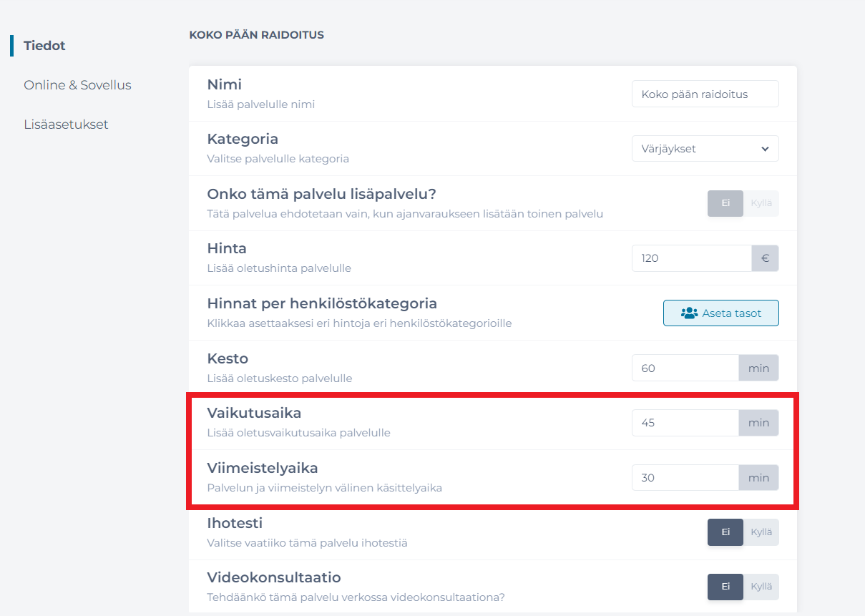Click the € currency badge beside Hinta
This screenshot has height=616, width=865.
click(765, 258)
